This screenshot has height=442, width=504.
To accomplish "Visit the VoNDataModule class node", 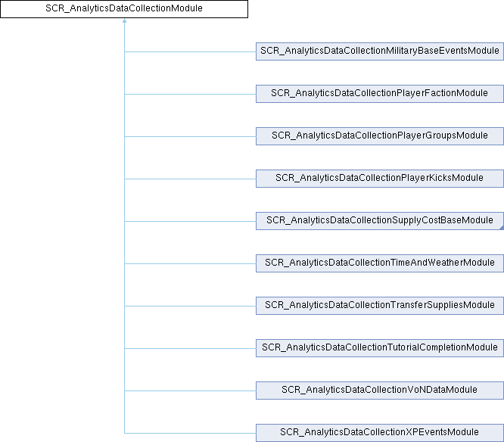I will pyautogui.click(x=379, y=391).
